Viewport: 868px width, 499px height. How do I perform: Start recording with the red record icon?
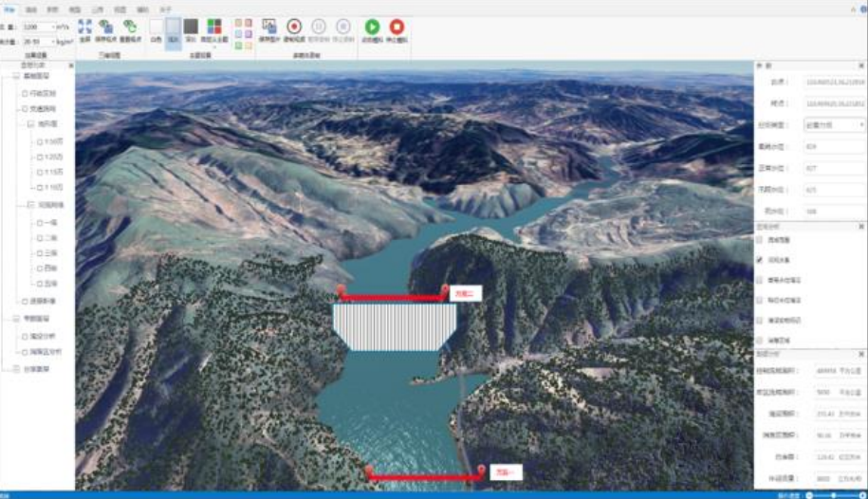[294, 27]
